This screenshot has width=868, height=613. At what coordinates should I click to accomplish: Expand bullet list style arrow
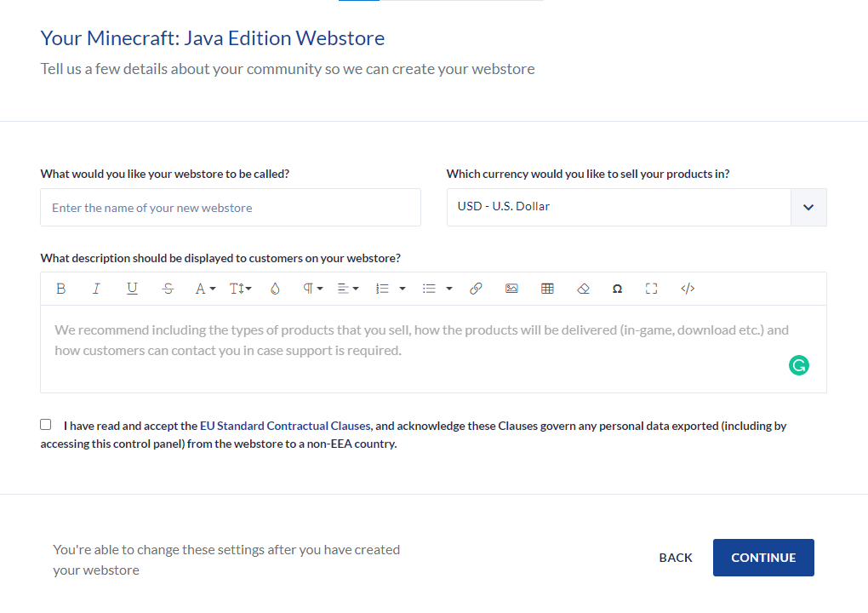tap(449, 289)
